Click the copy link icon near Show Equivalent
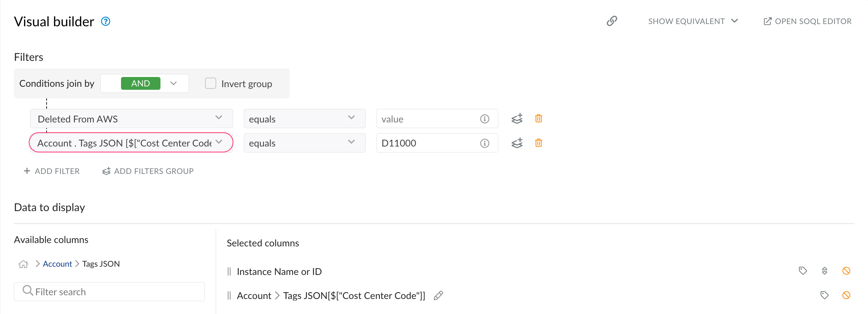This screenshot has height=314, width=868. (x=612, y=21)
